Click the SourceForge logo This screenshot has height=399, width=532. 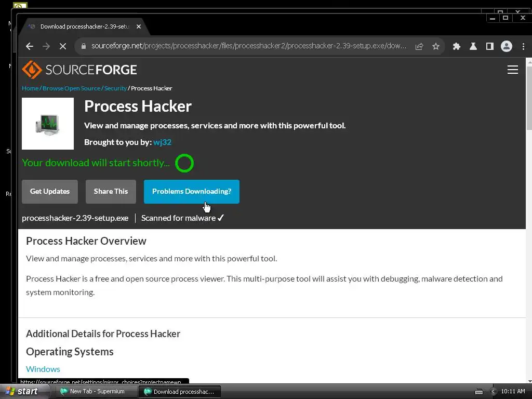(79, 70)
